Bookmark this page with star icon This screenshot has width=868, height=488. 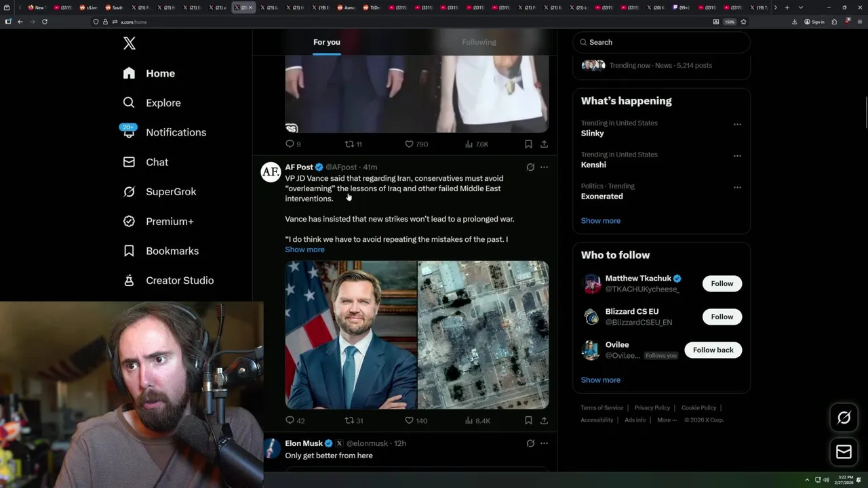pos(743,22)
